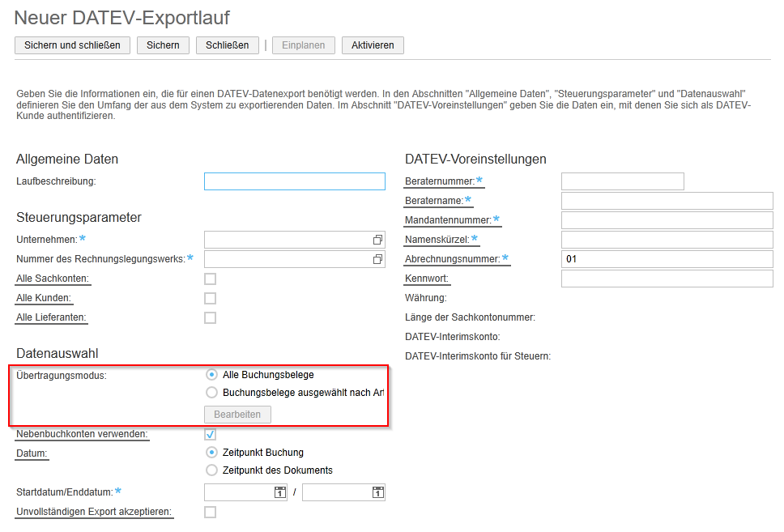Click the Einplanen button

pos(304,45)
